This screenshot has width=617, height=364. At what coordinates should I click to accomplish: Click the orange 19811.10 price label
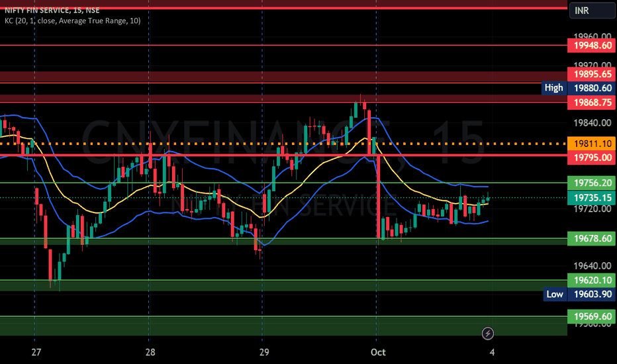591,144
